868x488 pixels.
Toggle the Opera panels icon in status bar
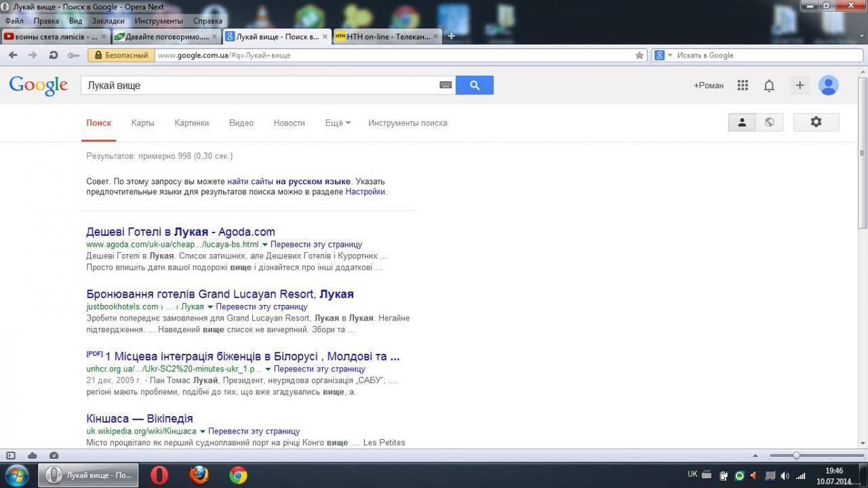click(x=11, y=455)
